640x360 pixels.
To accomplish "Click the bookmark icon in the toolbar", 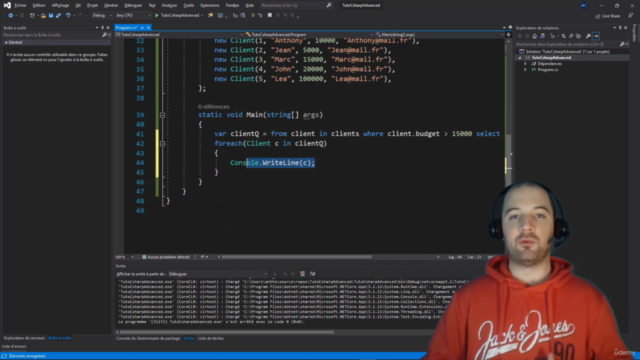I will pyautogui.click(x=270, y=16).
